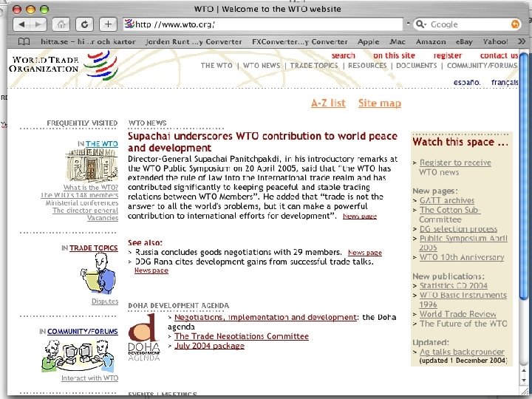The height and width of the screenshot is (399, 532).
Task: Open The Trade Negotiations Committee link
Action: pyautogui.click(x=242, y=336)
